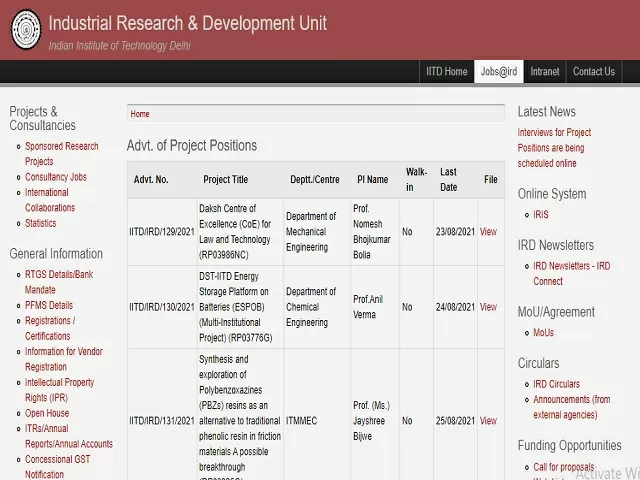This screenshot has width=640, height=480.
Task: Open RTGS Details/Bank Mandate link
Action: click(59, 282)
